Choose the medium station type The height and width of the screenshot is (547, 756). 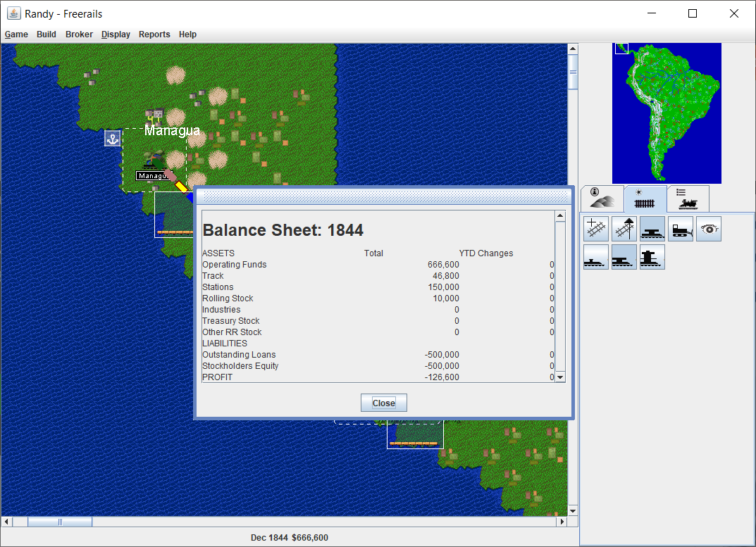(624, 256)
